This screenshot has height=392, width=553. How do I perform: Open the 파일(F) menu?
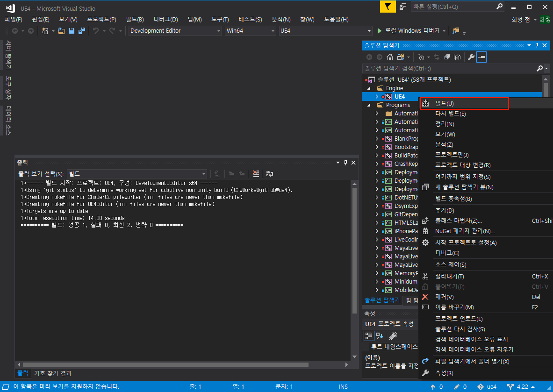(x=13, y=19)
